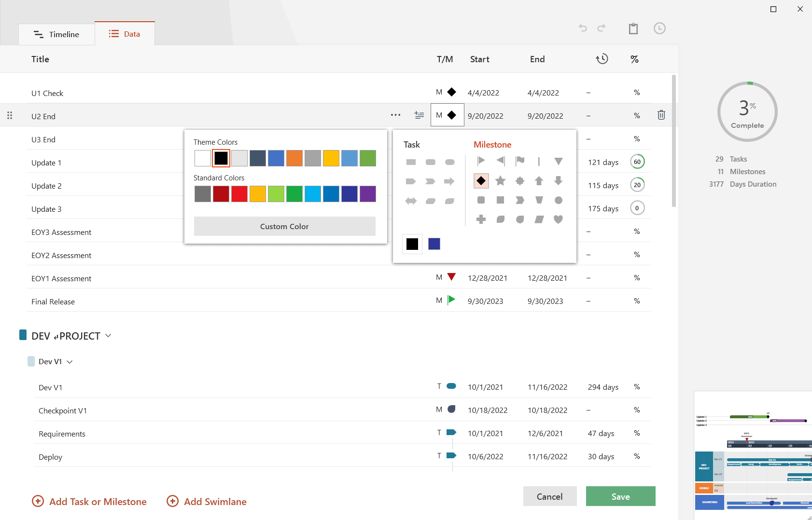Choose the flag milestone shape
The width and height of the screenshot is (812, 520).
tap(519, 161)
